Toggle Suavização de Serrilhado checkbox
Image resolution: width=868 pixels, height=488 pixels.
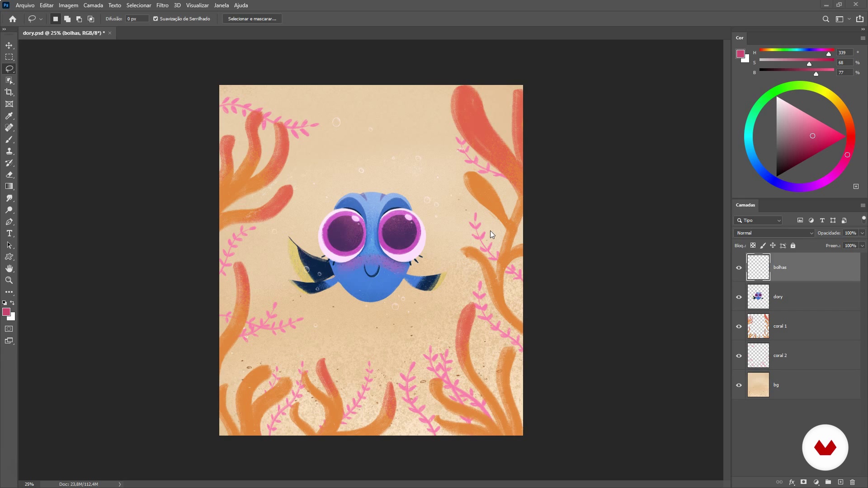coord(156,19)
